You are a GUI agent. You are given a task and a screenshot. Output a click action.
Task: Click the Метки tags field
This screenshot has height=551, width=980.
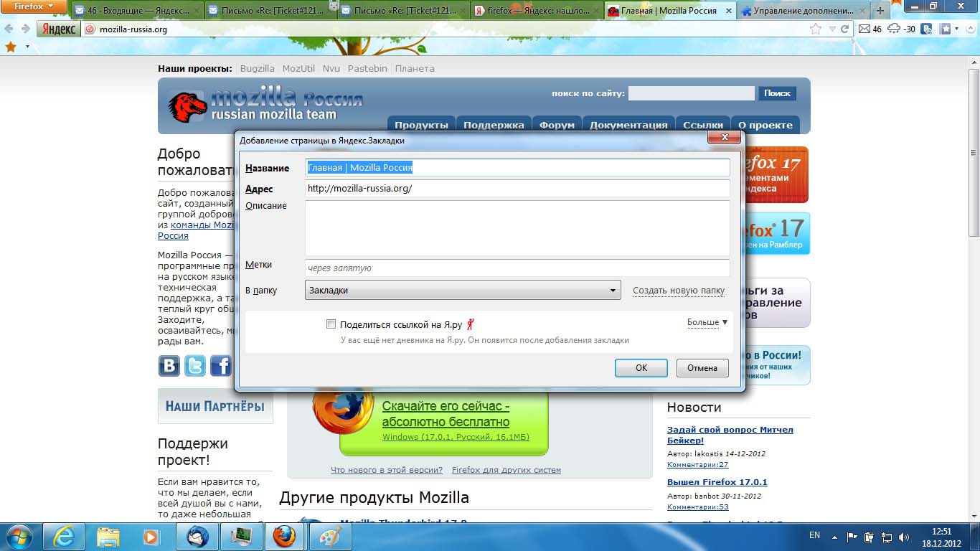pyautogui.click(x=517, y=268)
